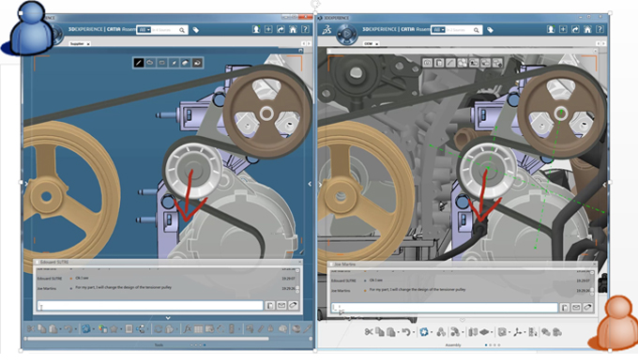Open the All dropdown in left search box
Viewport: 638px width, 364px height.
[x=144, y=30]
